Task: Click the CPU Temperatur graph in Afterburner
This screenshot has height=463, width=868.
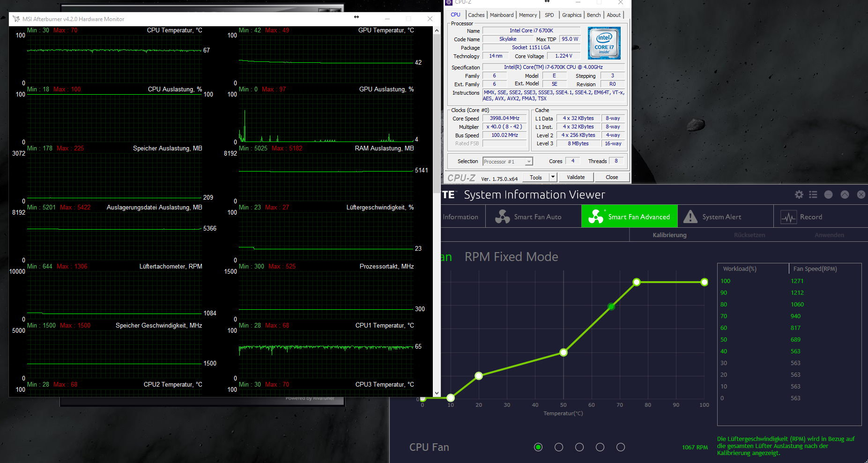Action: coord(114,59)
